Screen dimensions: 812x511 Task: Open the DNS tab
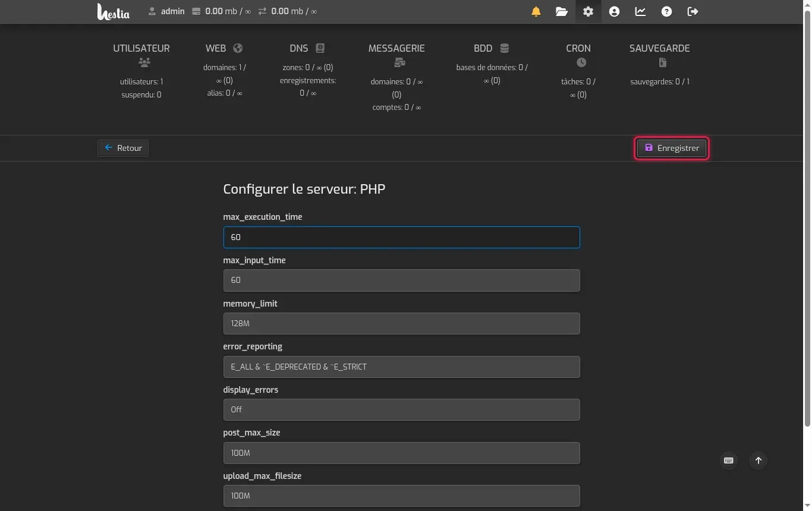click(307, 70)
